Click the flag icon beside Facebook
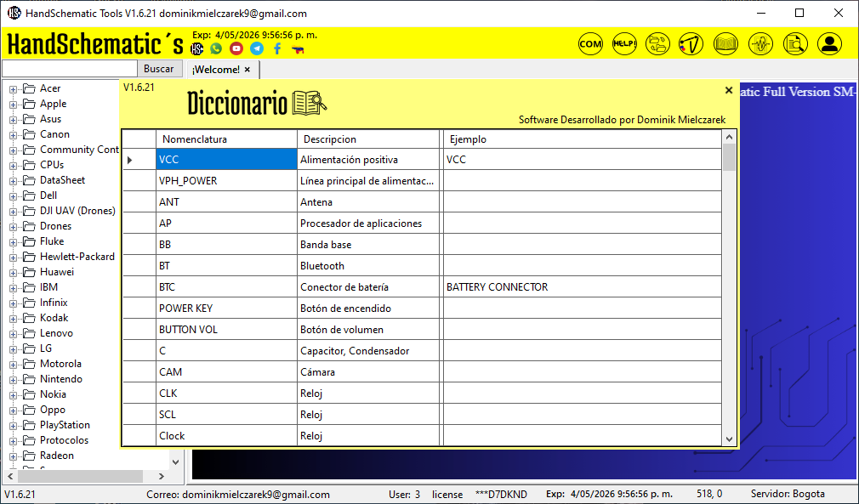 [298, 49]
